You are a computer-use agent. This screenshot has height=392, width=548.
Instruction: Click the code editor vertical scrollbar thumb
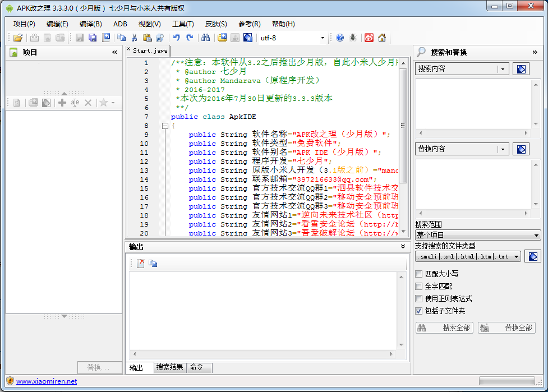403,126
